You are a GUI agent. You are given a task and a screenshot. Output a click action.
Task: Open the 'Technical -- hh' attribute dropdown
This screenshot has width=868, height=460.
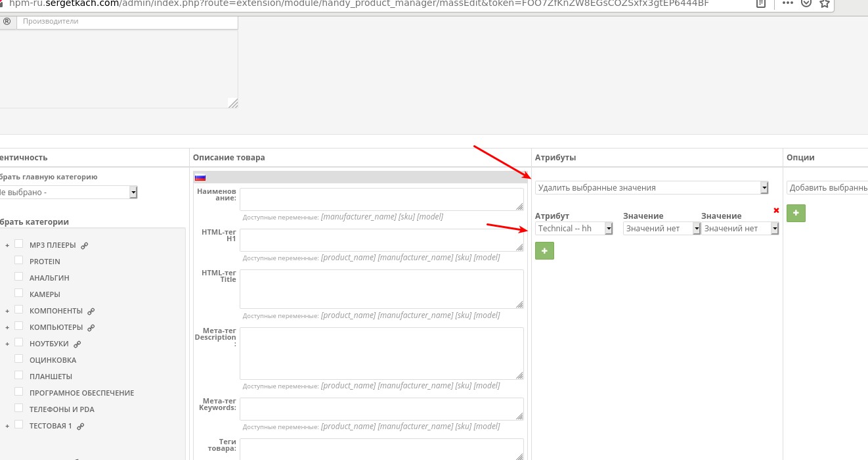[575, 229]
